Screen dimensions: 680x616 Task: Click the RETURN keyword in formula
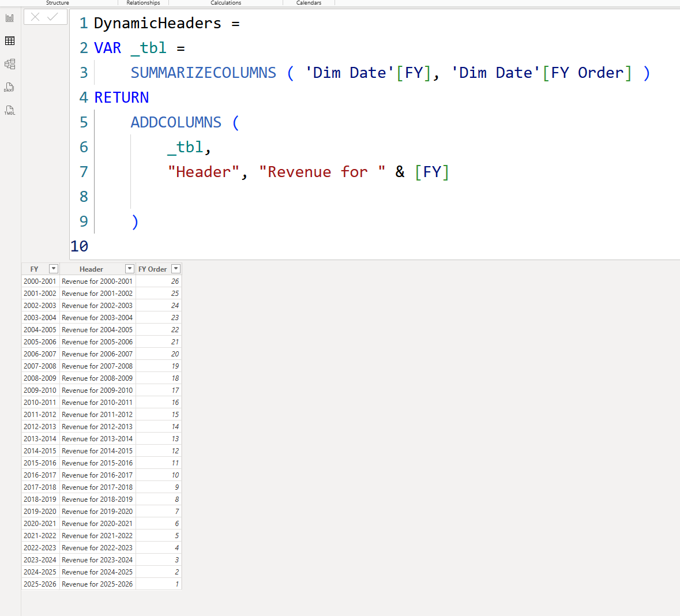(x=122, y=97)
